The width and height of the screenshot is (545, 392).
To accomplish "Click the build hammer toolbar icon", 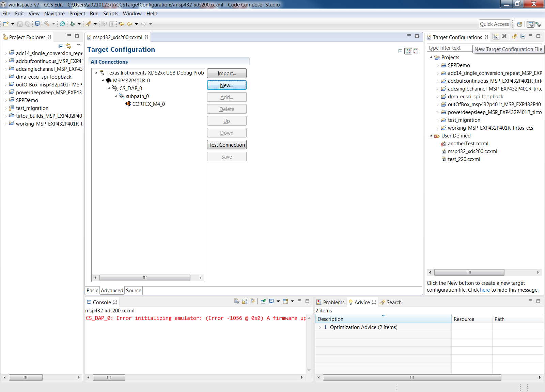I will pos(47,24).
